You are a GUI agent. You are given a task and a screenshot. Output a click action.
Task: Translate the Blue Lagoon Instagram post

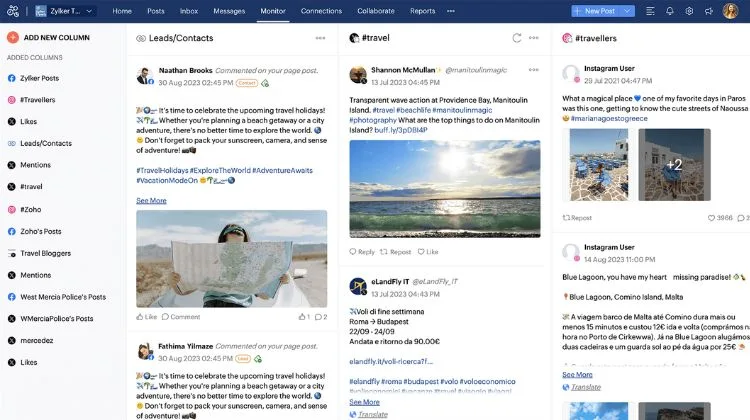(582, 387)
